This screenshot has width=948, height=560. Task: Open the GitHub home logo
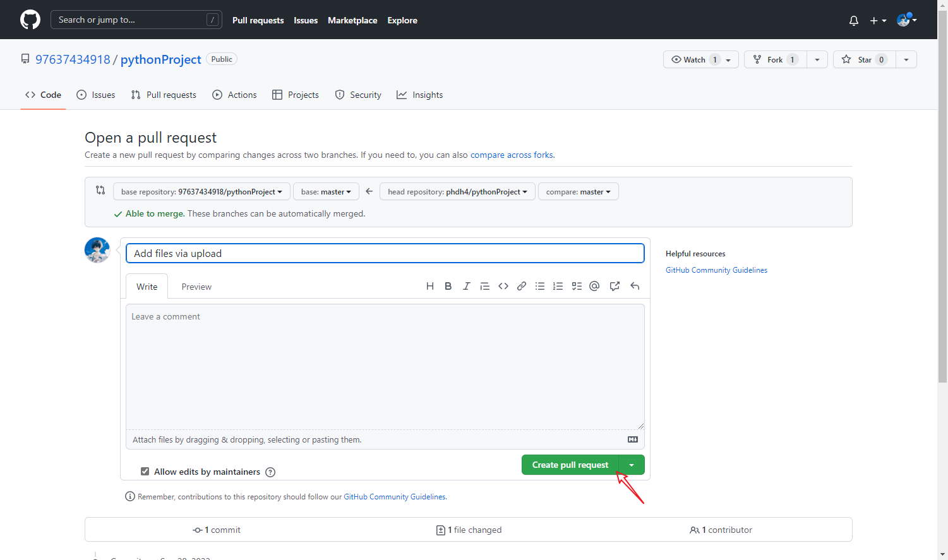pyautogui.click(x=30, y=20)
